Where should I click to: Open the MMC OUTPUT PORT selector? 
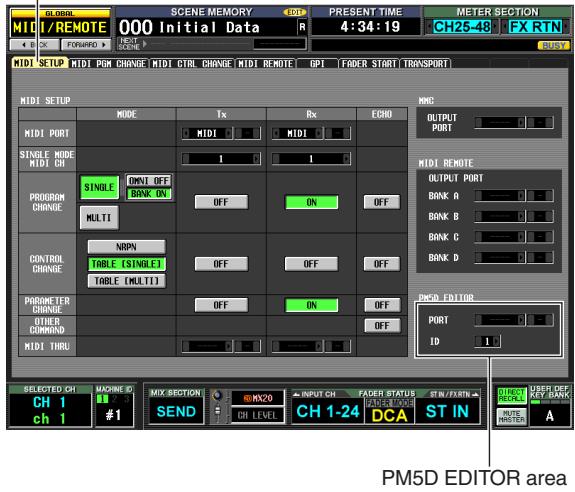(x=500, y=122)
